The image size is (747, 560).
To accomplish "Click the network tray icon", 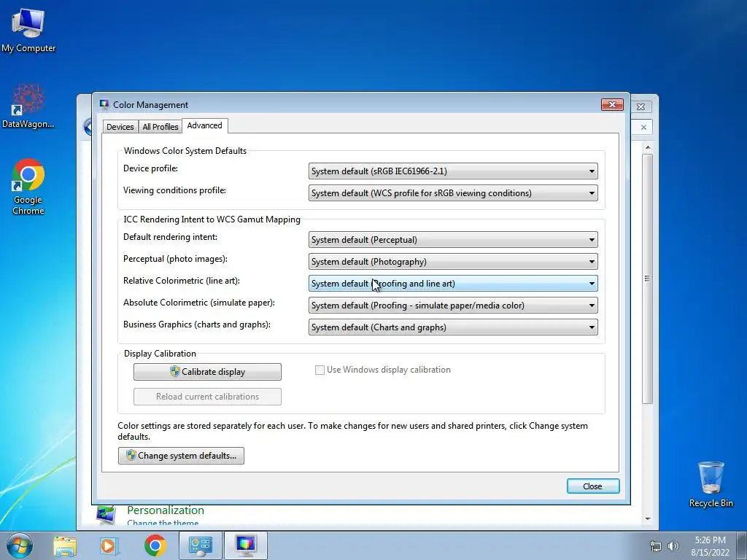I will click(x=656, y=546).
